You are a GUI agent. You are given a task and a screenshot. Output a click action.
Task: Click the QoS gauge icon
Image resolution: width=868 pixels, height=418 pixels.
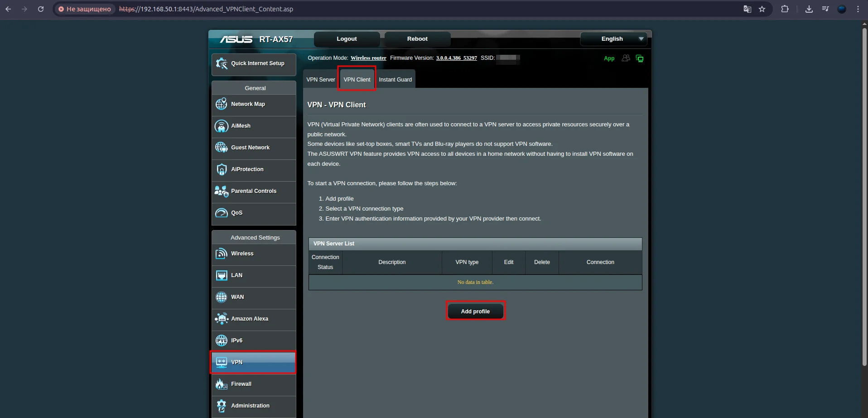pyautogui.click(x=221, y=213)
